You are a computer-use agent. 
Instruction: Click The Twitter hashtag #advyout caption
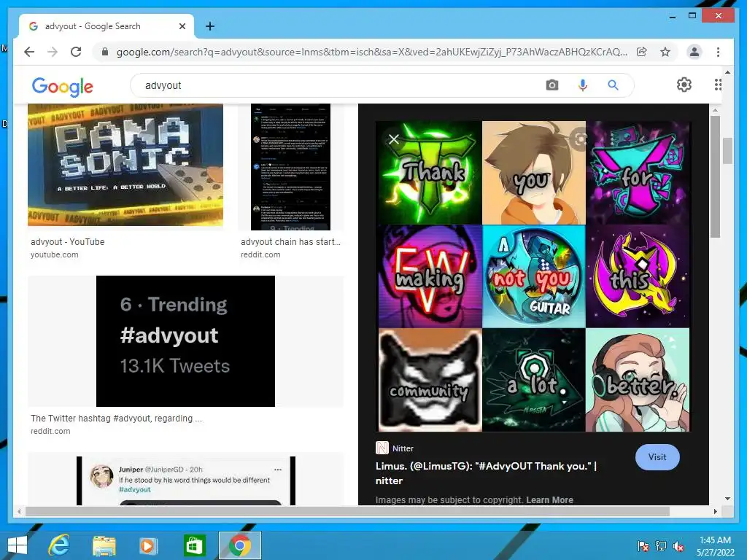click(x=116, y=418)
